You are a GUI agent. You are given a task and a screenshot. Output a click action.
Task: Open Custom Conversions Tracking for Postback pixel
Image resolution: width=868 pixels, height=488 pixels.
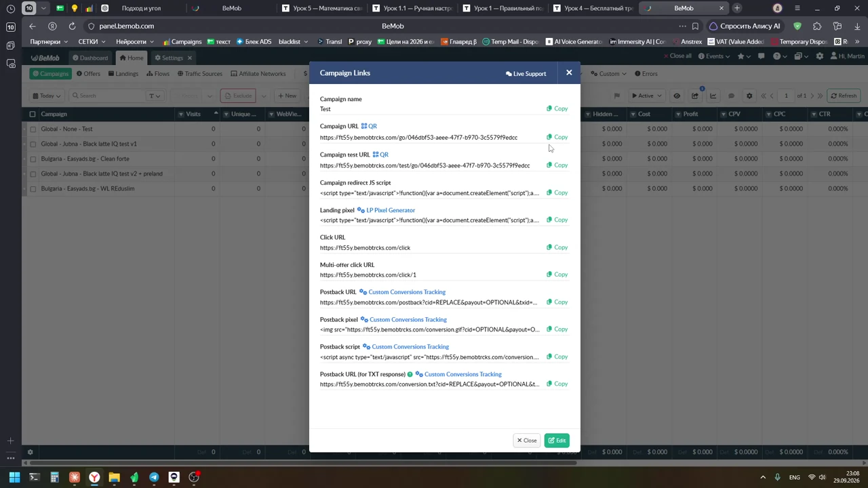404,320
